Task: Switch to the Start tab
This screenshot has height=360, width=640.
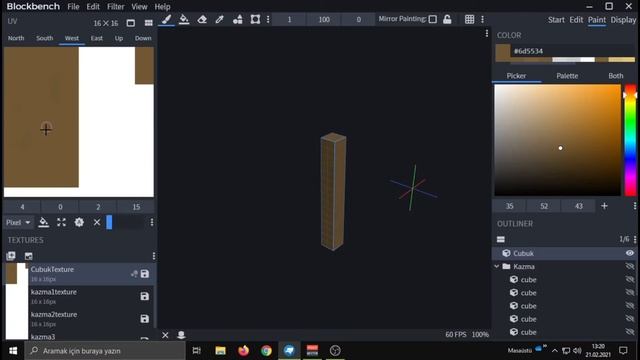Action: click(556, 20)
